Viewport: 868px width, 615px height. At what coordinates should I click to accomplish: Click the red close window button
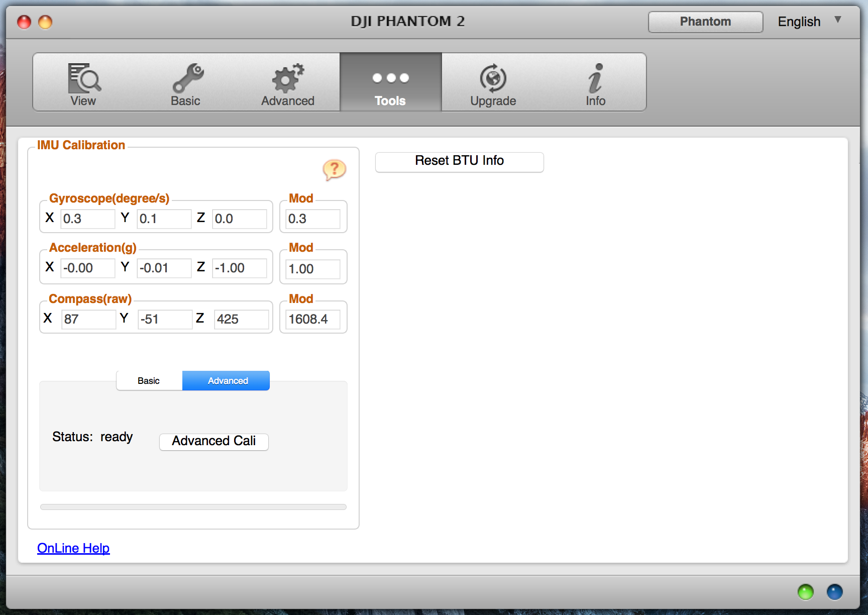[24, 22]
